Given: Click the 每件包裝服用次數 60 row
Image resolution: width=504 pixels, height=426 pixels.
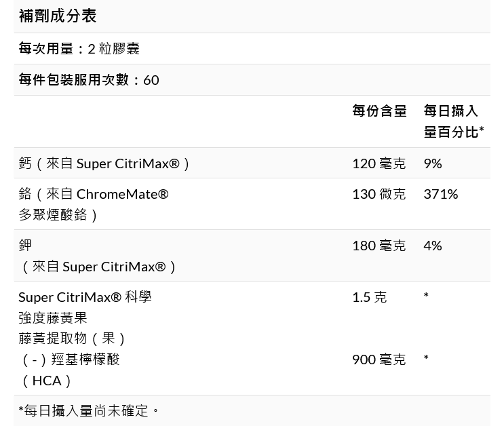Looking at the screenshot, I should [89, 80].
